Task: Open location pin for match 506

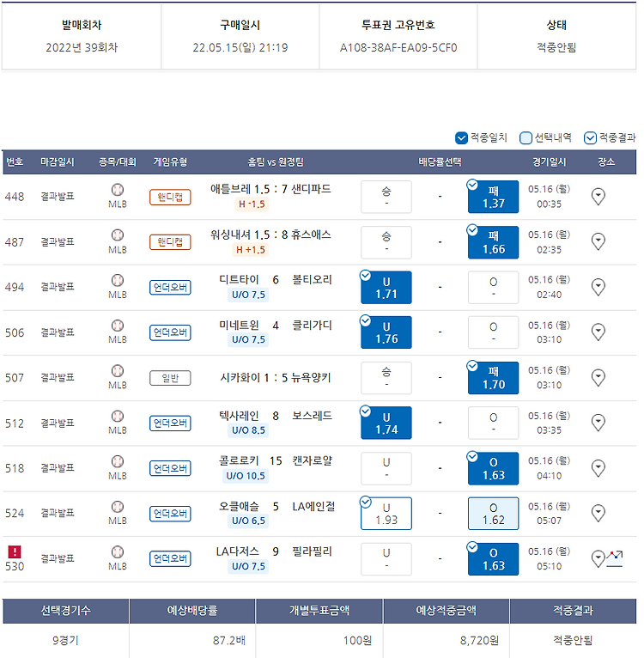Action: point(598,332)
